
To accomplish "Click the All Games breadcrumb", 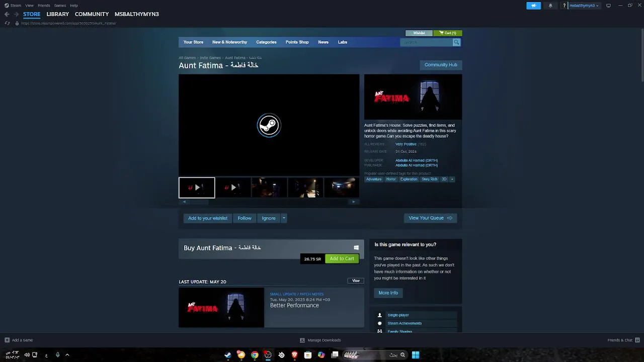I will tap(187, 58).
